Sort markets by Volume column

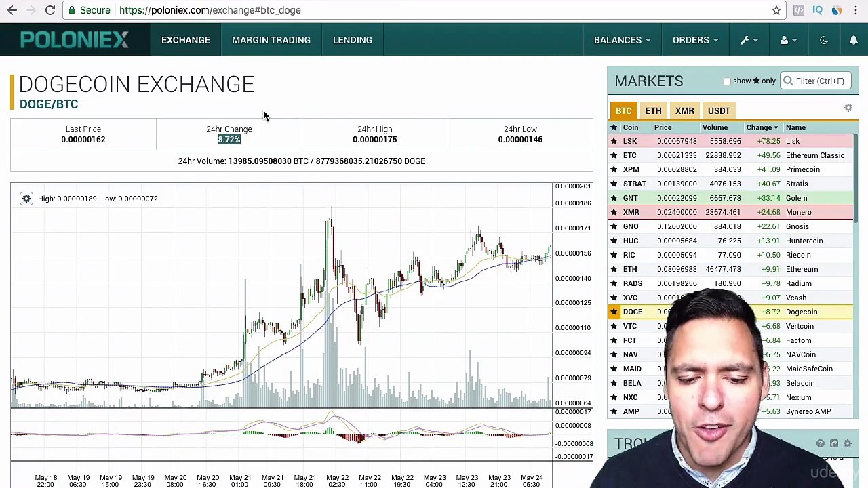coord(715,127)
